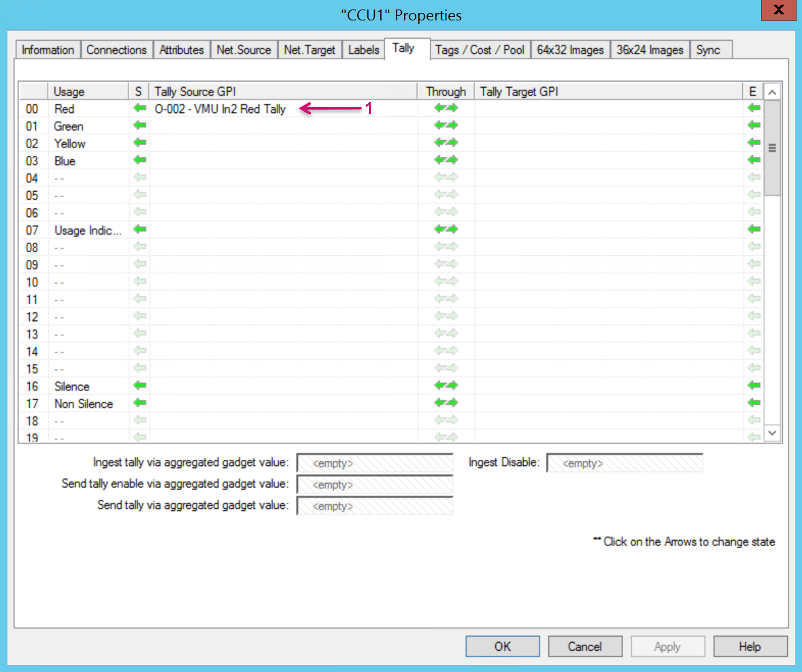Click Through arrows on Green row
The height and width of the screenshot is (672, 802).
point(446,125)
